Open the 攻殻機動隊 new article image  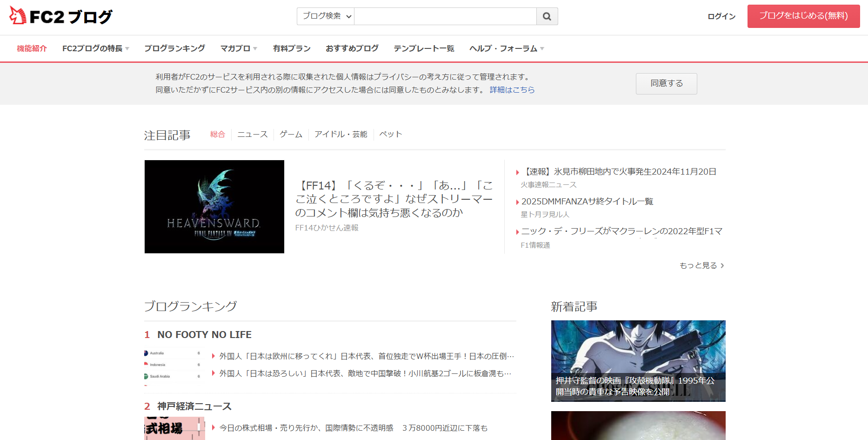point(638,361)
